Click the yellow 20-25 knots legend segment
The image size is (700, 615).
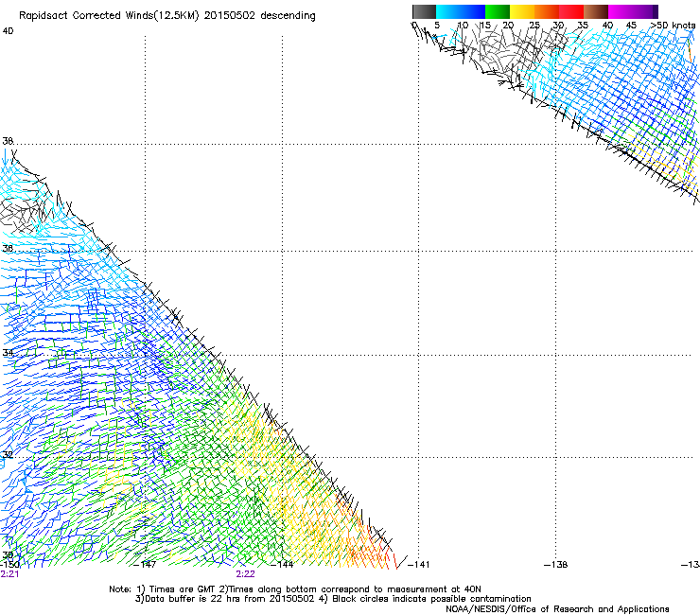coord(522,11)
